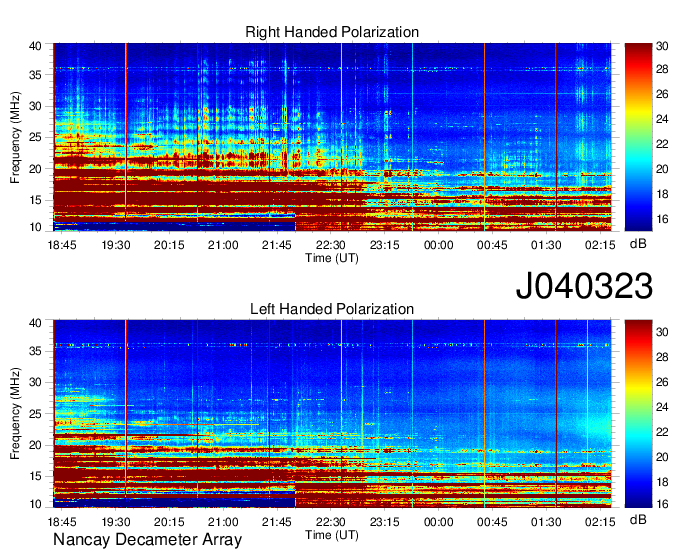
Task: Click "Frequency (MHz)" axis label of left-handed plot
Action: 16,414
